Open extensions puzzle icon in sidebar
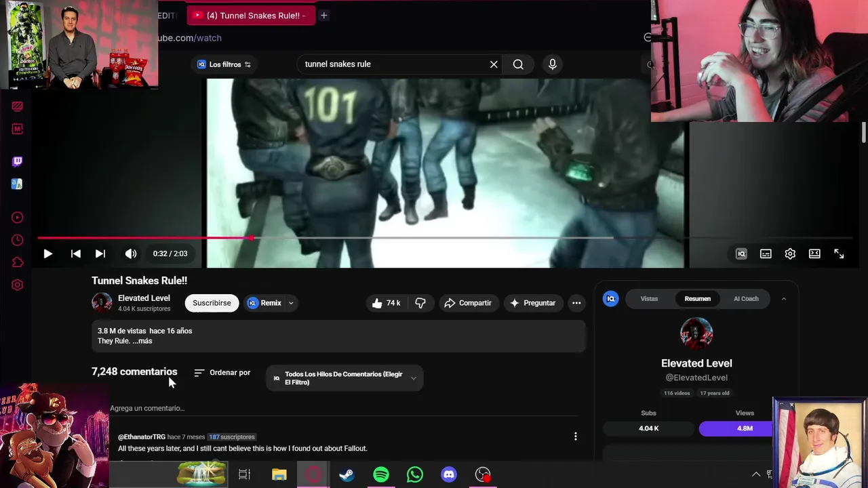The width and height of the screenshot is (868, 488). [x=17, y=262]
